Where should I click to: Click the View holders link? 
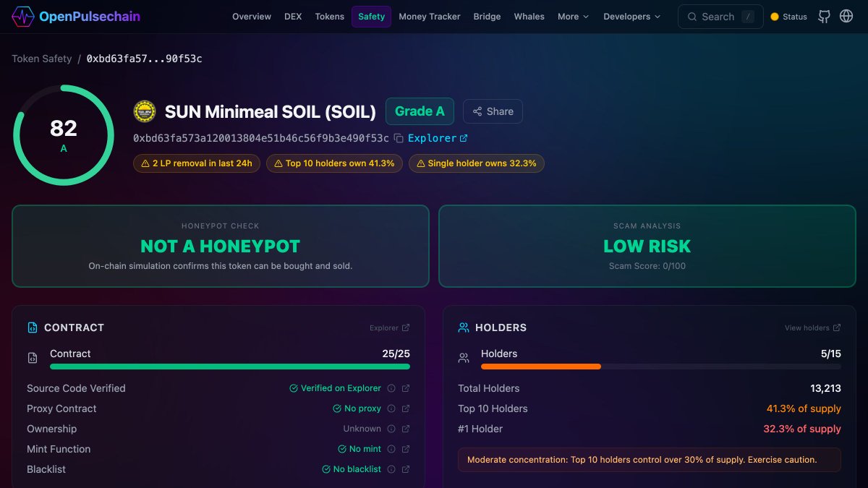click(x=813, y=328)
